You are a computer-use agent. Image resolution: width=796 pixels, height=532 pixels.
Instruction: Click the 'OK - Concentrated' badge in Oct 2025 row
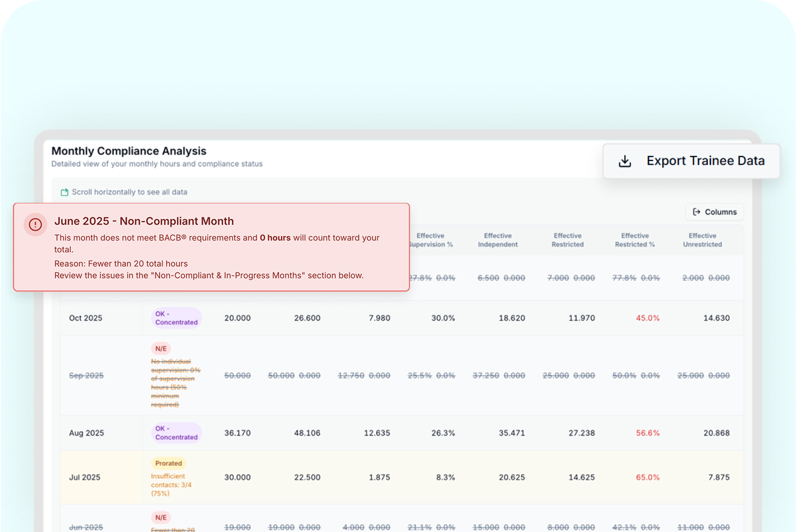tap(176, 318)
